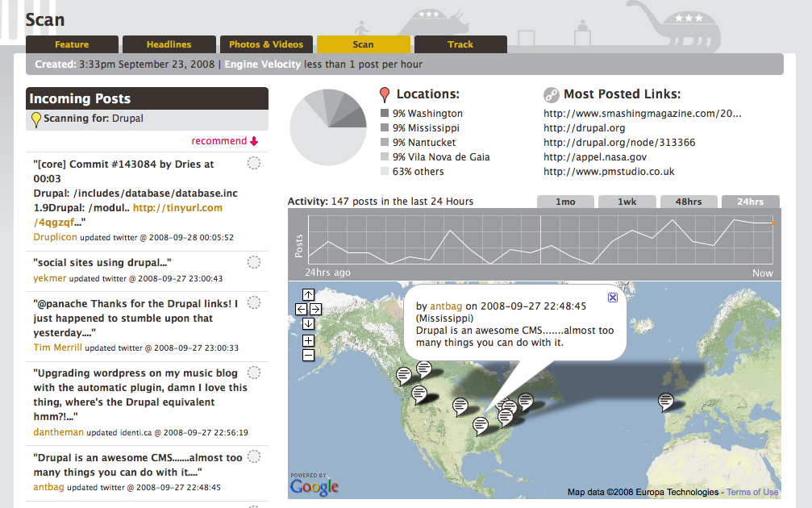Select the 48hrs activity range

coord(689,202)
